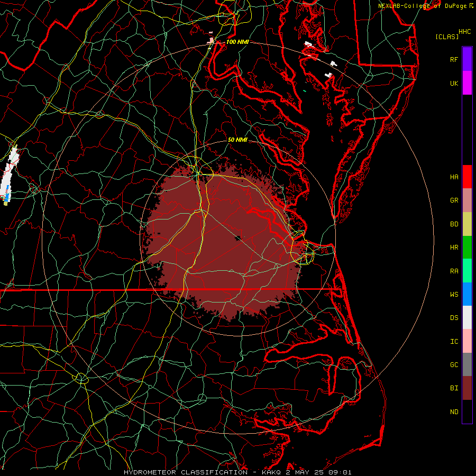This screenshot has width=476, height=476.
Task: Click the BD legend label
Action: coord(454,224)
